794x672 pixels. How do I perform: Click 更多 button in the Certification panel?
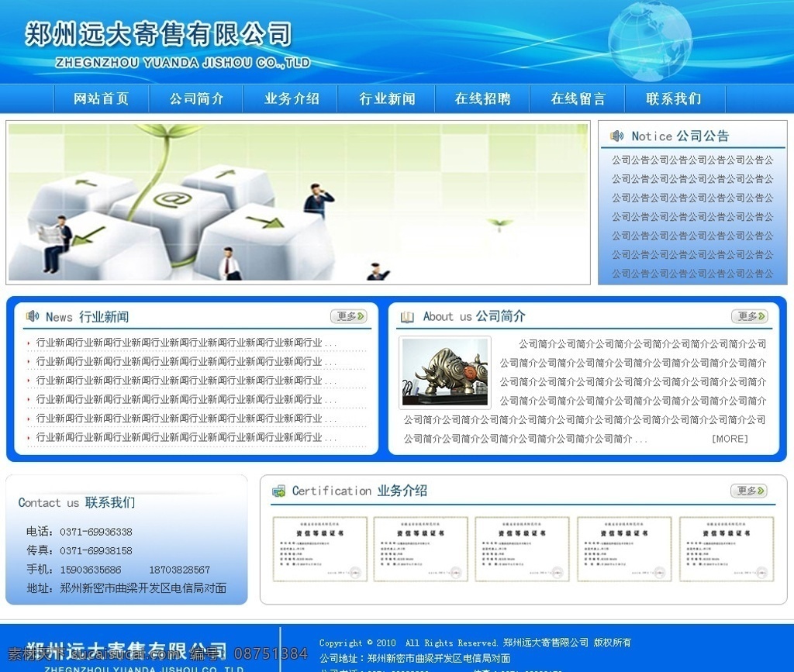click(x=748, y=491)
